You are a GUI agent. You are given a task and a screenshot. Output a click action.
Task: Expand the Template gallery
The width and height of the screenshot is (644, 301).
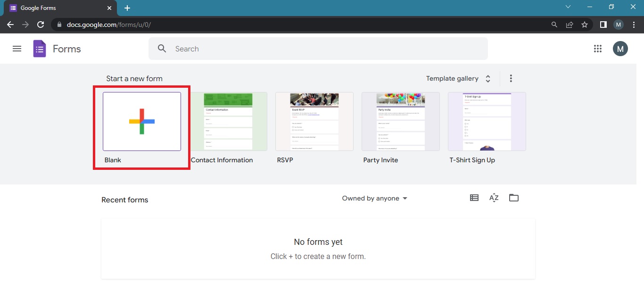pos(458,79)
